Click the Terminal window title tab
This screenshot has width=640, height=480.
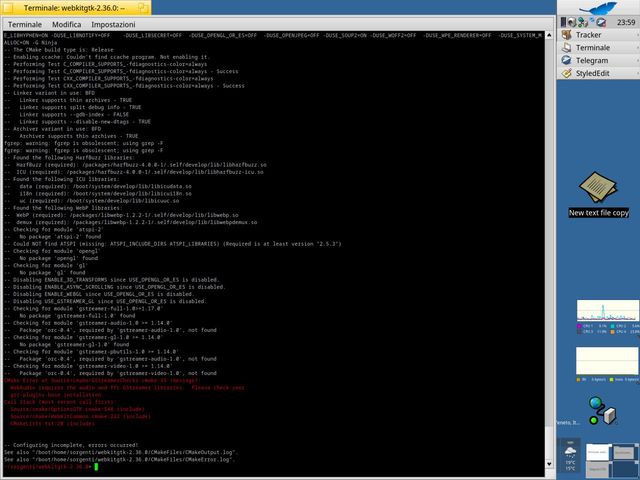76,8
